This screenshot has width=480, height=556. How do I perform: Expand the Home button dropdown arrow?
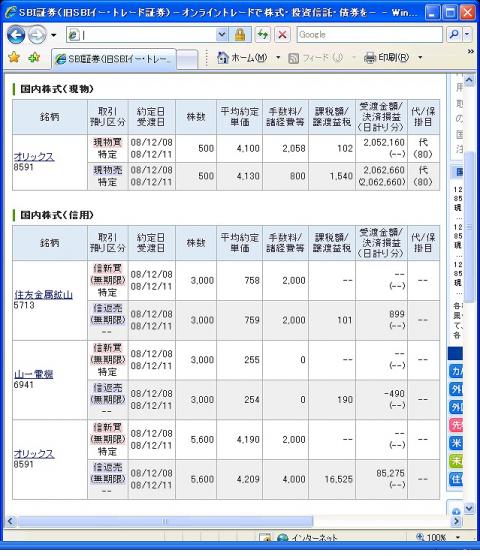click(x=278, y=57)
